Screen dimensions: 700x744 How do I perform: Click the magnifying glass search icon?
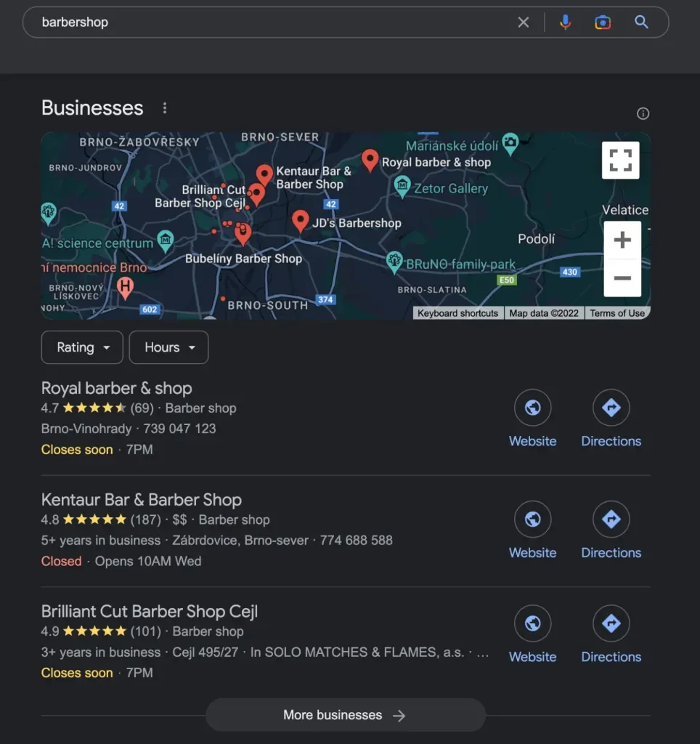tap(641, 23)
